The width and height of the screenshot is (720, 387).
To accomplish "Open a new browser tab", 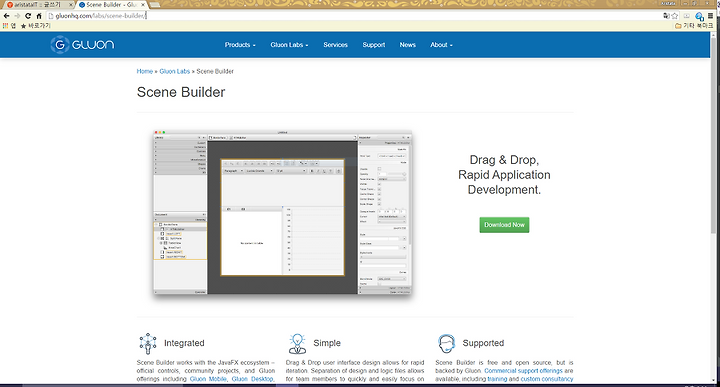I will 155,5.
